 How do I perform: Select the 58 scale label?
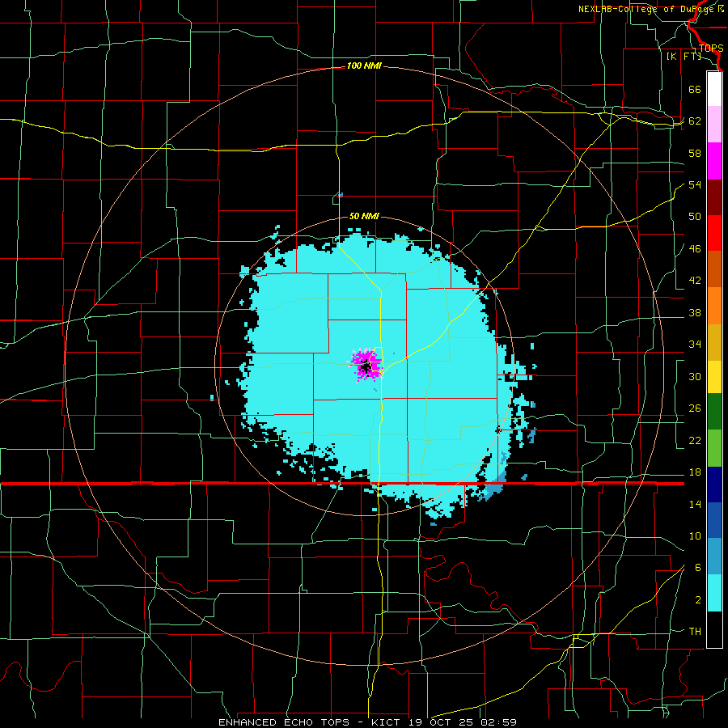(x=695, y=153)
